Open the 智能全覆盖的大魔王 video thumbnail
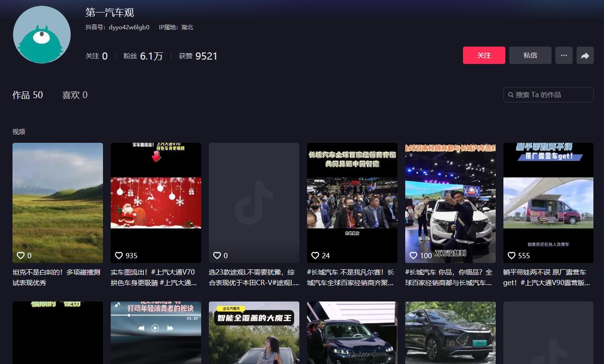The image size is (604, 364). pos(254,333)
